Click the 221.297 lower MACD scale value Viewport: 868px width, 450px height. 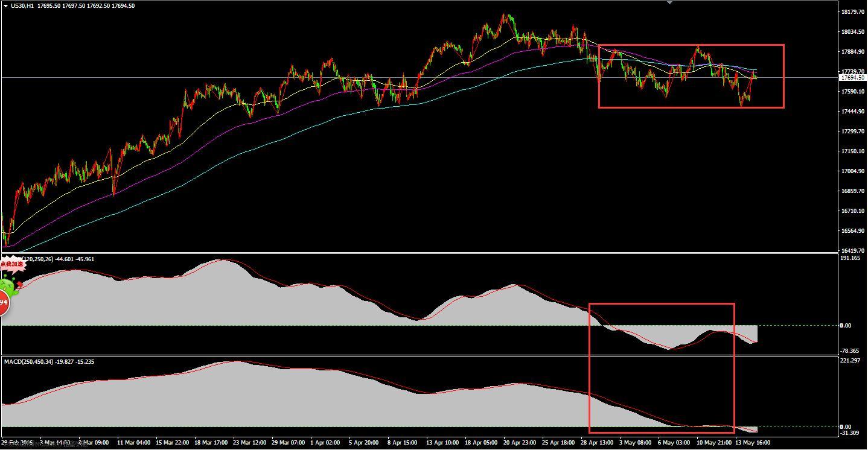[x=850, y=361]
